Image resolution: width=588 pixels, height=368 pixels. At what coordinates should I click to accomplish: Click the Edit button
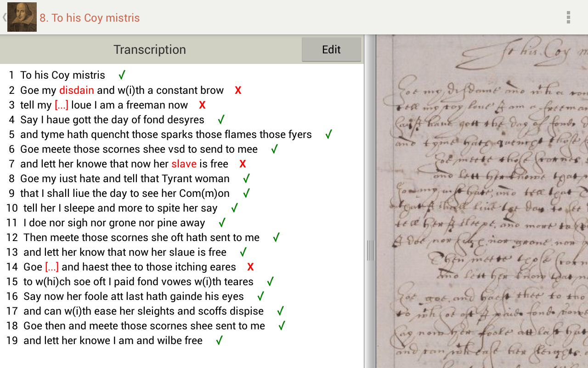pyautogui.click(x=331, y=49)
